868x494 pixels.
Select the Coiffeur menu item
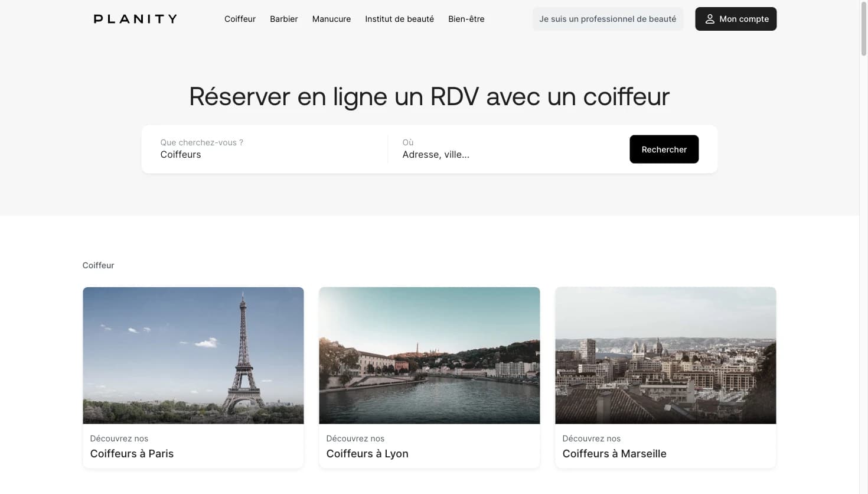pyautogui.click(x=240, y=19)
